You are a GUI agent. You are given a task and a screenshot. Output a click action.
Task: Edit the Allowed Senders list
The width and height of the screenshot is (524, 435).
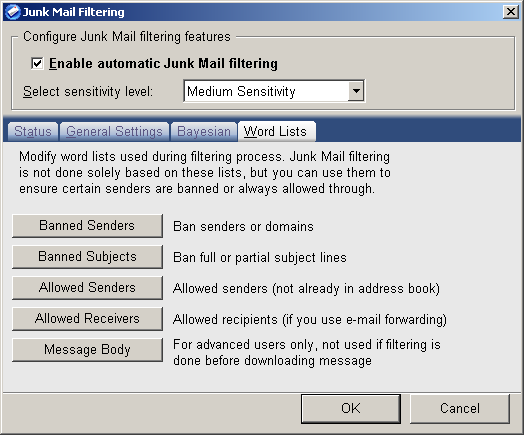coord(88,288)
